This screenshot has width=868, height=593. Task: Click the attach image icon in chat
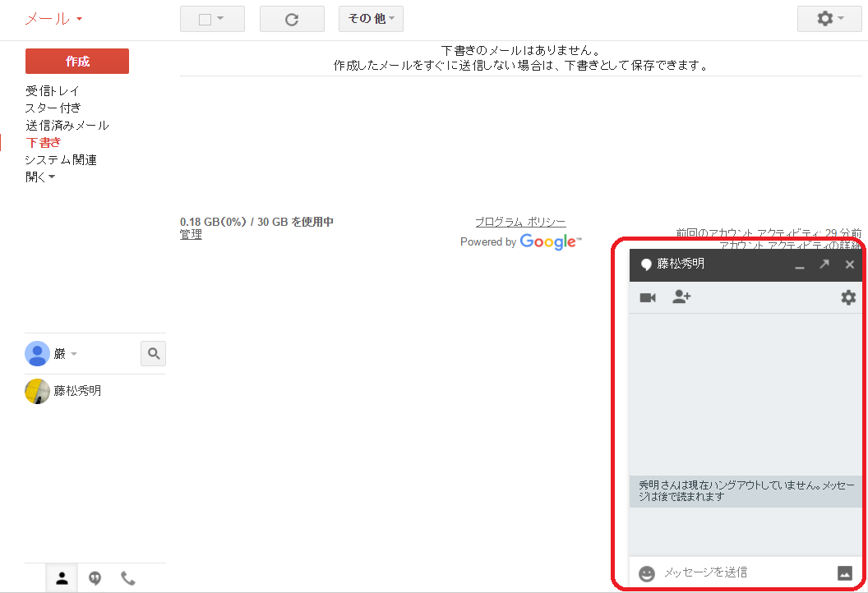point(844,573)
